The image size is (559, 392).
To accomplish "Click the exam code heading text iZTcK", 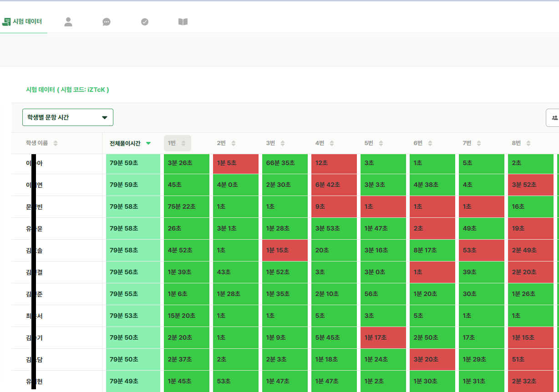I will [96, 90].
